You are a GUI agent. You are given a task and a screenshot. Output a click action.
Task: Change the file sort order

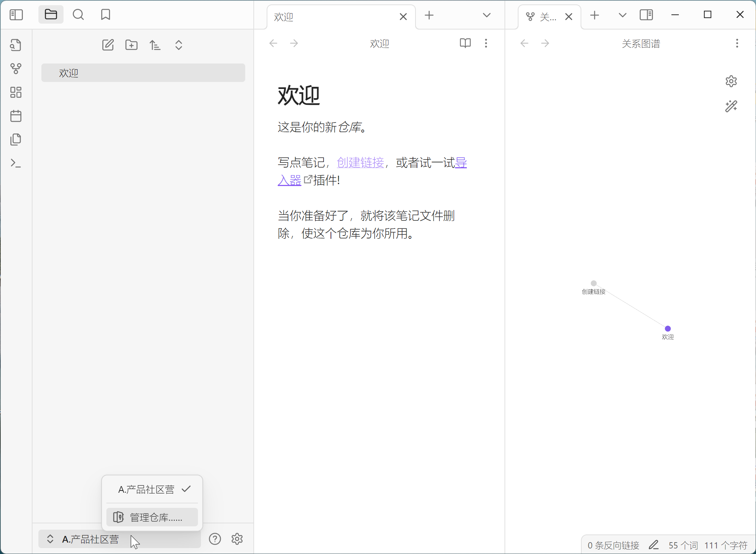[x=155, y=45]
